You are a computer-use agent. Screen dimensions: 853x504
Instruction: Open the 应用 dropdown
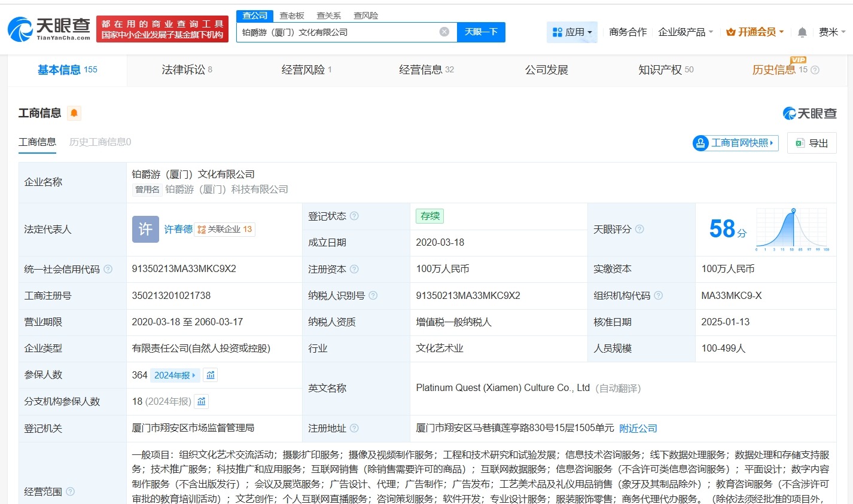click(x=572, y=32)
